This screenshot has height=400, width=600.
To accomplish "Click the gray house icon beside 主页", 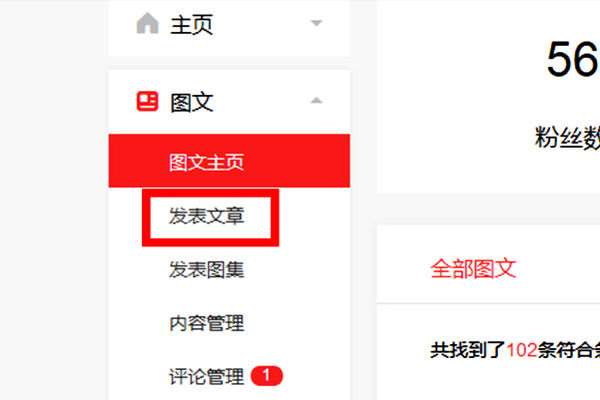I will click(x=147, y=23).
